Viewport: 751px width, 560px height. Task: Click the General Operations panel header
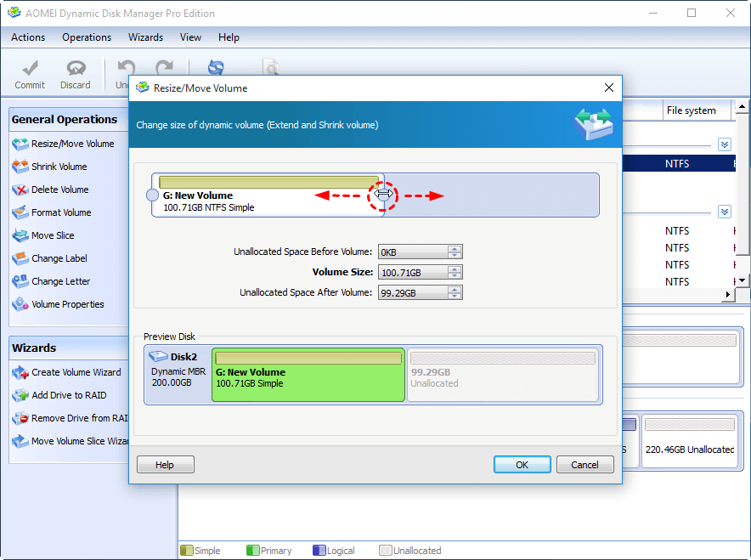coord(69,119)
